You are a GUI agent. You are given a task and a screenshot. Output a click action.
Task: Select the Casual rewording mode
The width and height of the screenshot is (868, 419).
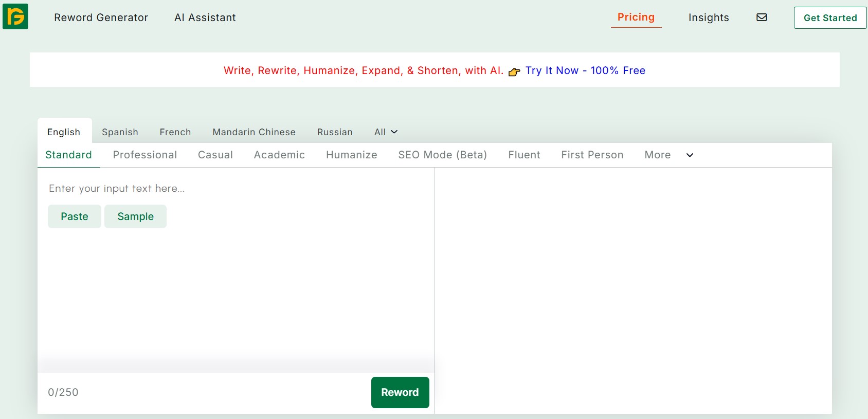click(215, 155)
